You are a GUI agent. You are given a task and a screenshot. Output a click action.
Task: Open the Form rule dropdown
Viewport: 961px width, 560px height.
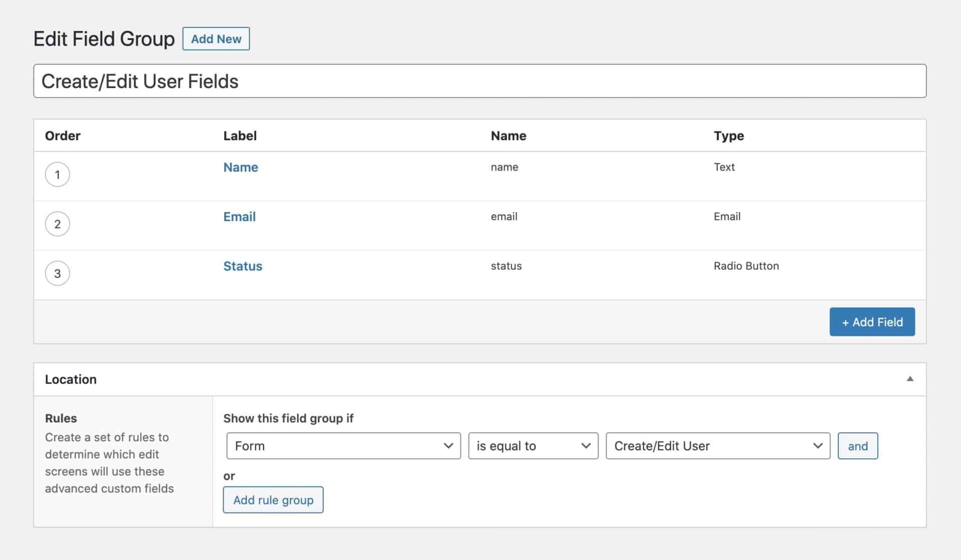tap(342, 445)
